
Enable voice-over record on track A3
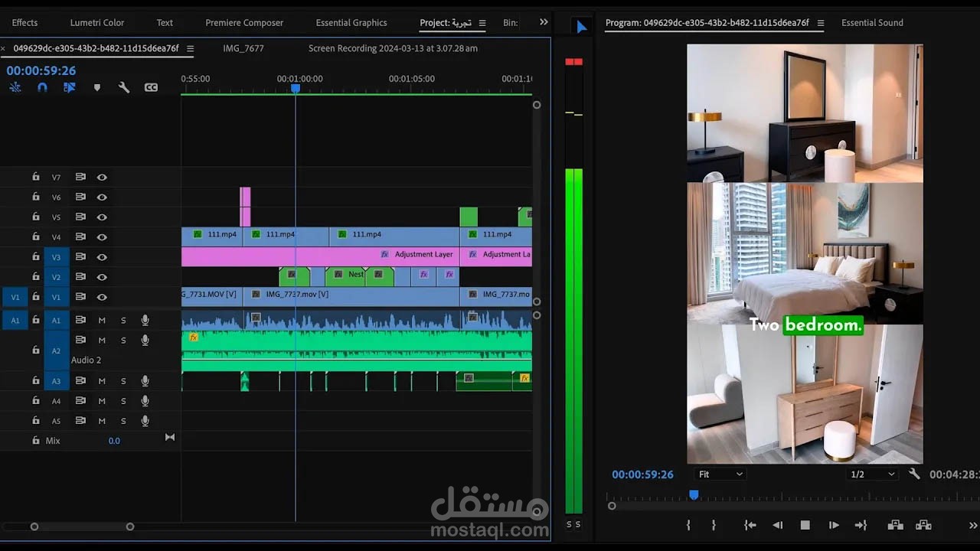(x=145, y=381)
